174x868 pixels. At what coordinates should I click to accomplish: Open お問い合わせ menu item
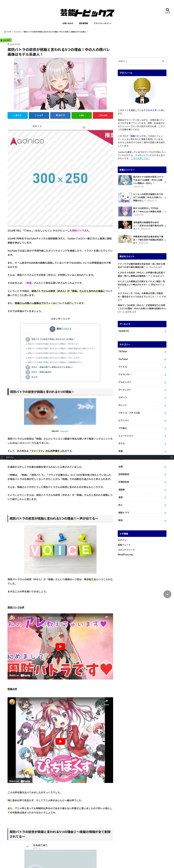pos(68,24)
